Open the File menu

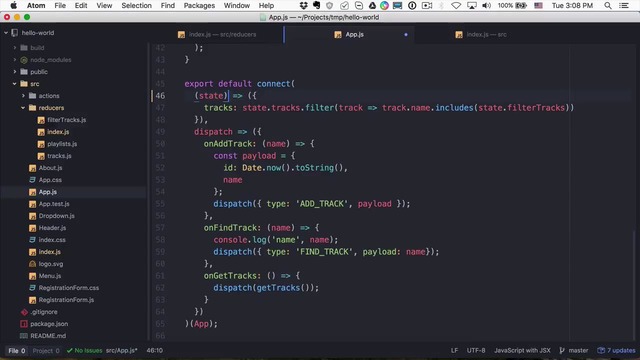60,5
